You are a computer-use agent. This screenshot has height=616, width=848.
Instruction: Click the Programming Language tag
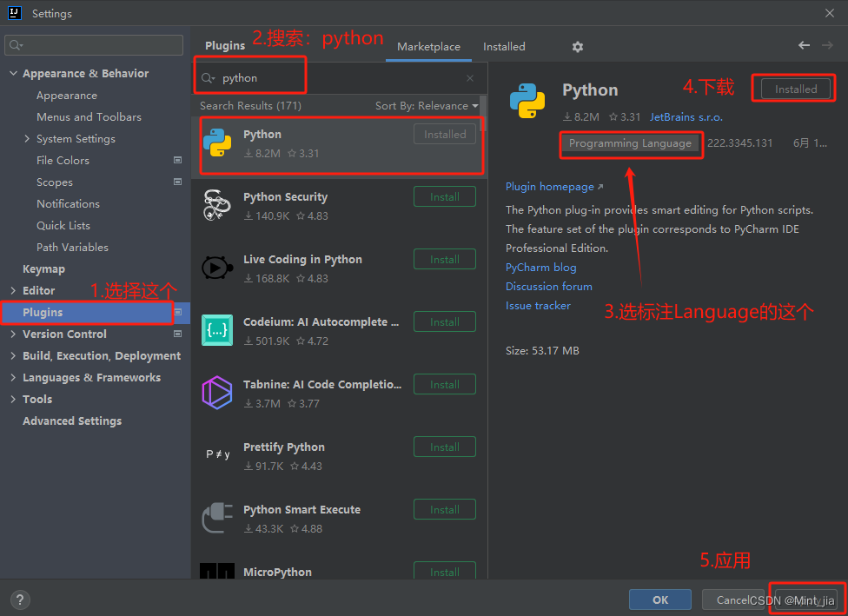coord(630,143)
